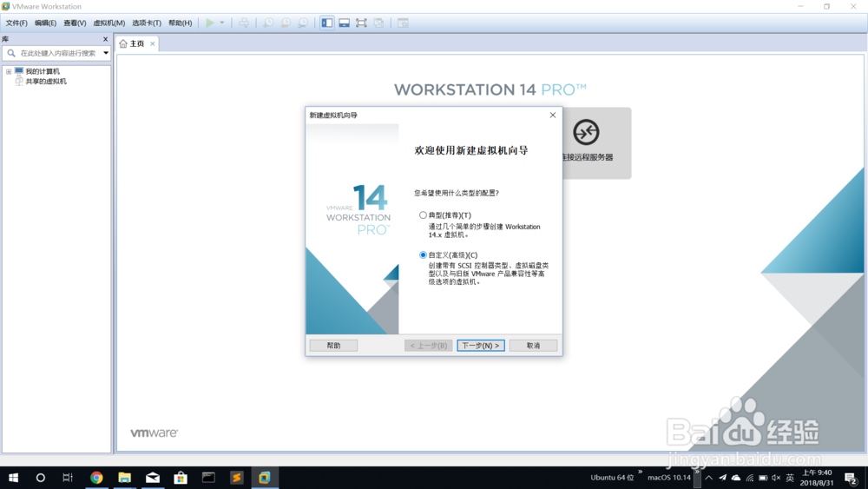Open the terminal window icon on taskbar

coord(208,478)
